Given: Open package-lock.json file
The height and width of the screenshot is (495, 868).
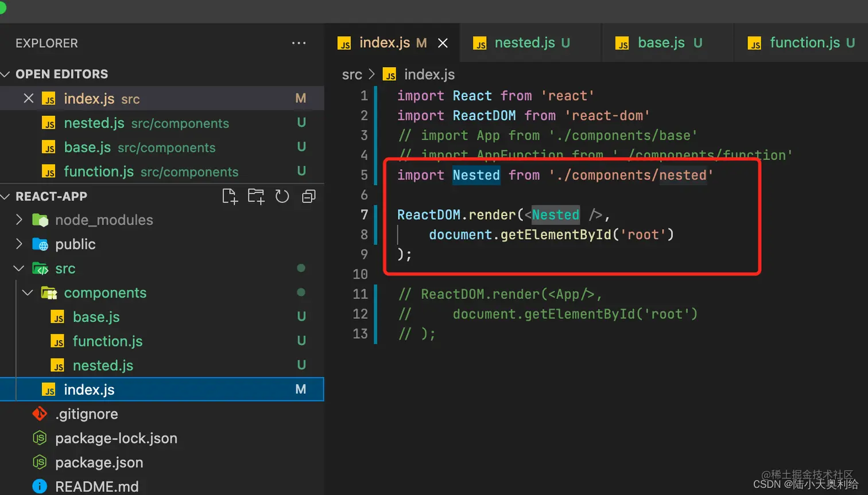Looking at the screenshot, I should click(162, 438).
